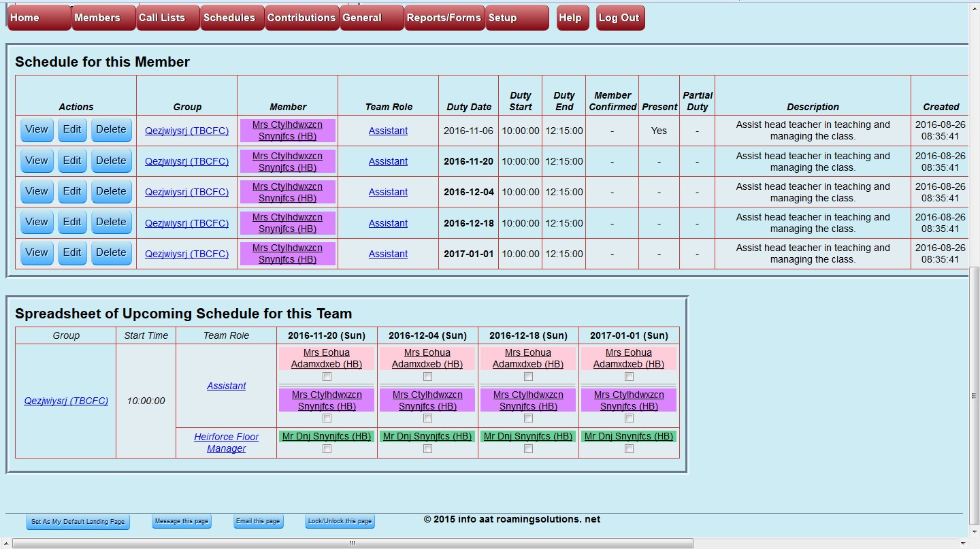View the 2016-11-06 duty row
Image resolution: width=980 pixels, height=549 pixels.
(37, 130)
